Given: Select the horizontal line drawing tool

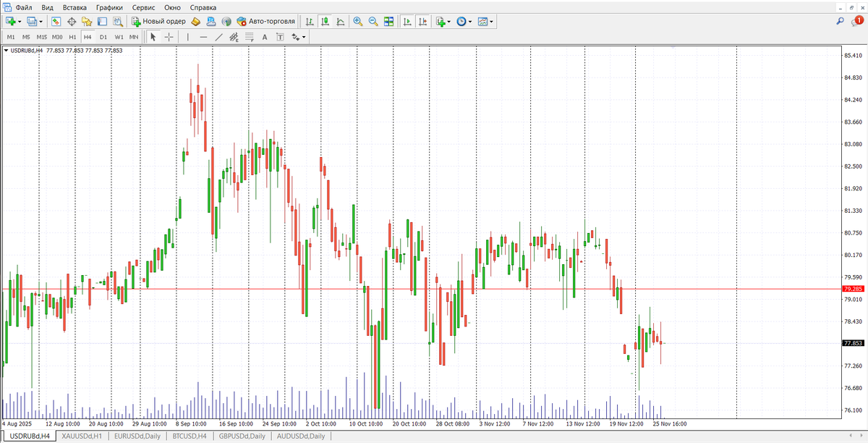Looking at the screenshot, I should pyautogui.click(x=202, y=37).
